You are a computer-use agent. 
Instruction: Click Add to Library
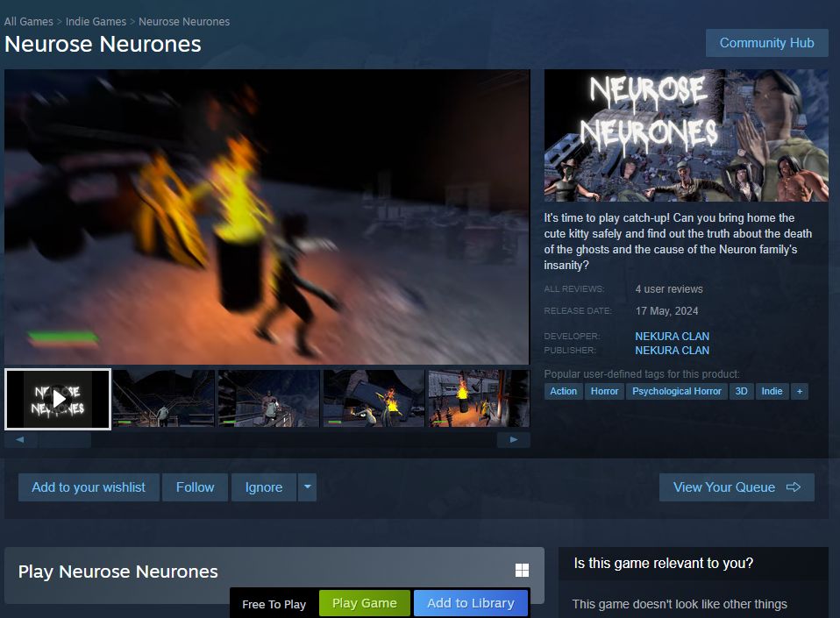click(x=470, y=603)
